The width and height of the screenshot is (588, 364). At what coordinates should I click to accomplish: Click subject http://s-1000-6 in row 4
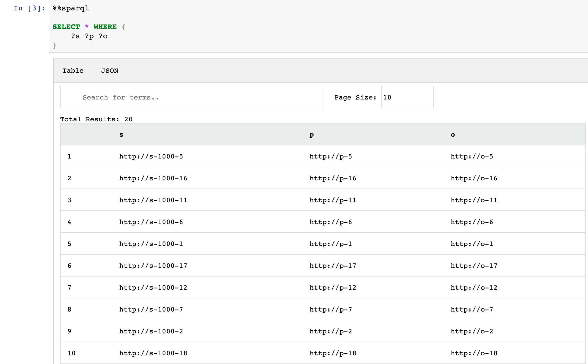coord(151,222)
